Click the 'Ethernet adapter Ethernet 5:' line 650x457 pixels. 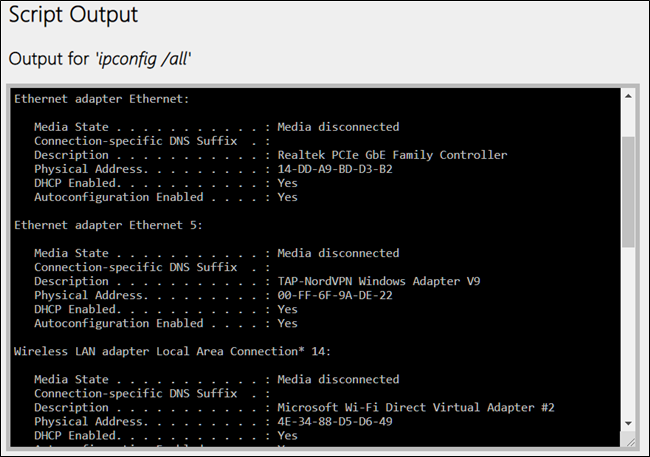pos(109,225)
